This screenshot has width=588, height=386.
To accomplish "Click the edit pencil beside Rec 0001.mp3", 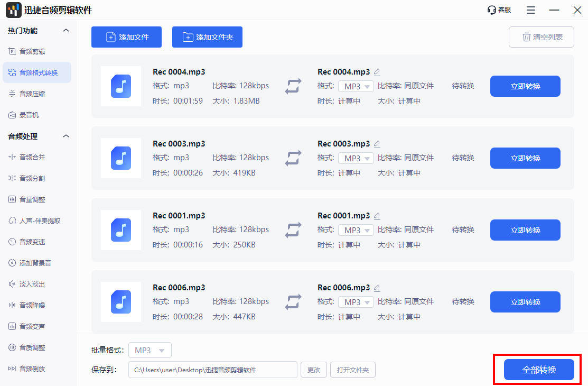I will click(x=377, y=216).
